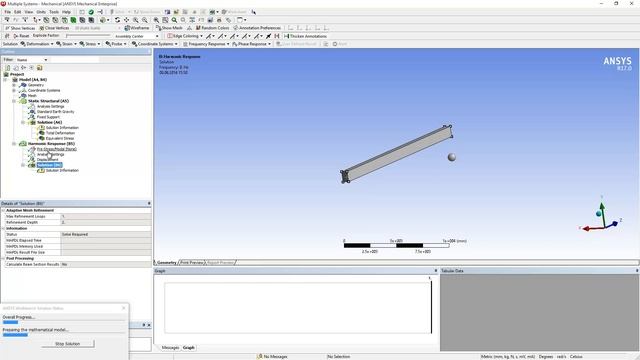640x360 pixels.
Task: Open the Deformation results dropdown
Action: [x=37, y=44]
